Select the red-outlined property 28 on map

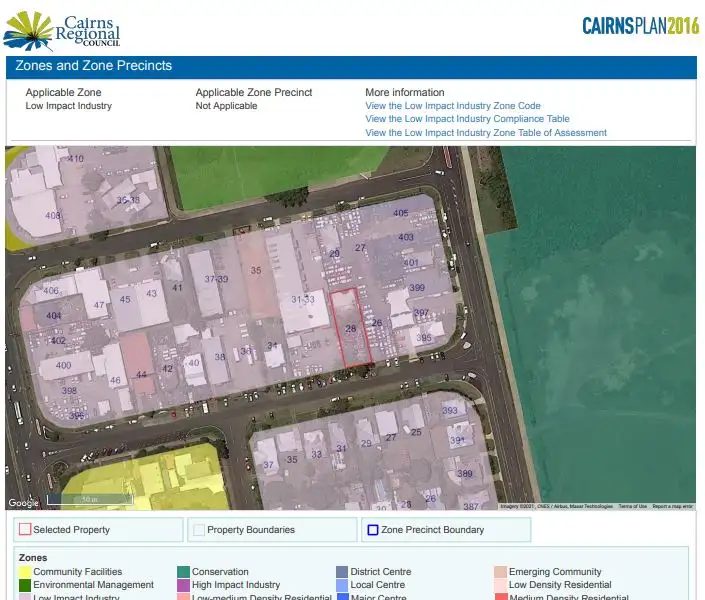click(351, 327)
